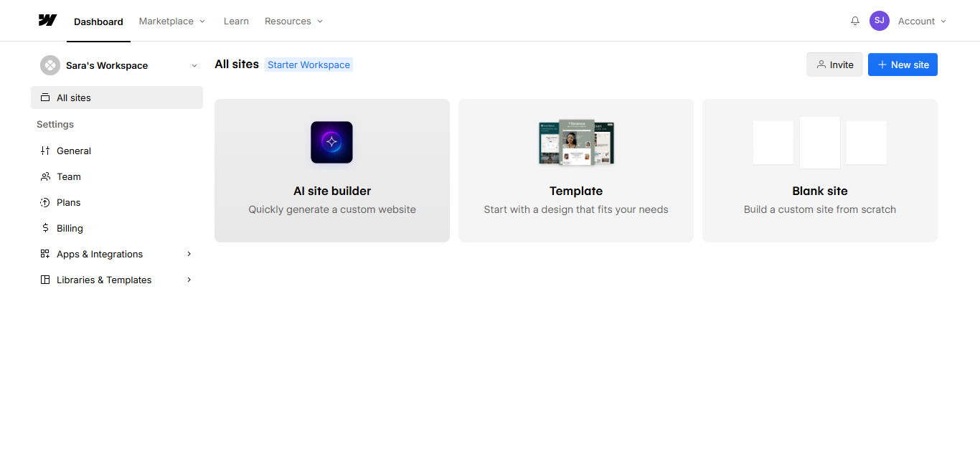Click the All sites folder icon
Viewport: 980px width, 456px height.
tap(45, 98)
